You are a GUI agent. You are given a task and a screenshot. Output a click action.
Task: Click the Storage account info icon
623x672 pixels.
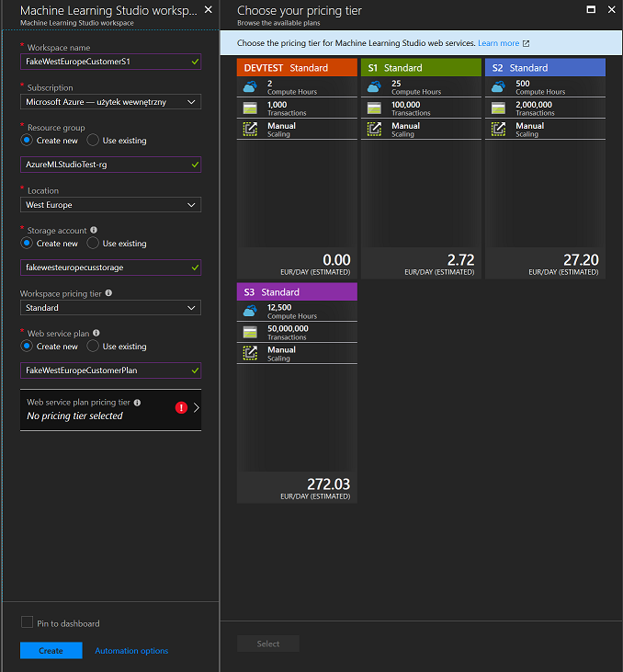(95, 231)
